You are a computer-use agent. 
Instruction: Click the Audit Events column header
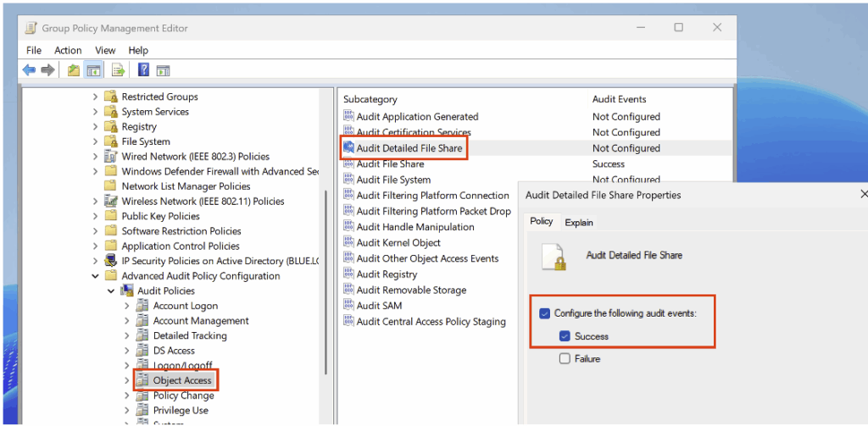click(x=619, y=99)
